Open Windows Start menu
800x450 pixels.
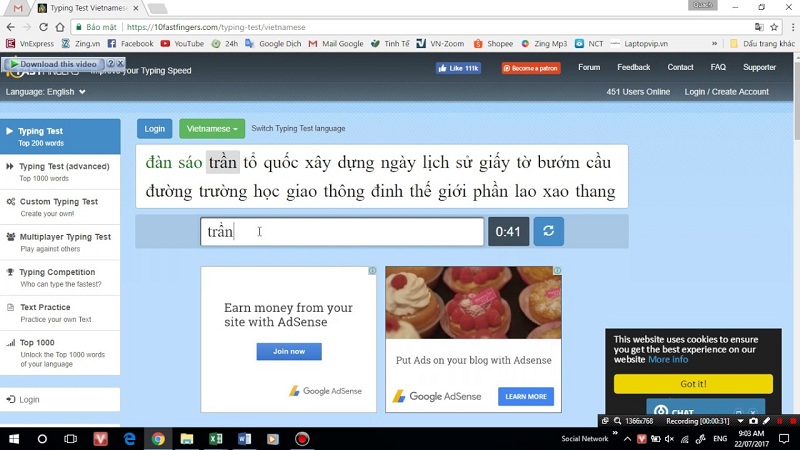[x=14, y=439]
